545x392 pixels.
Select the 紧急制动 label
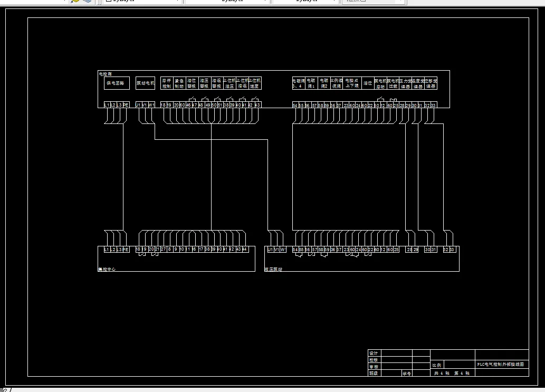[x=179, y=83]
